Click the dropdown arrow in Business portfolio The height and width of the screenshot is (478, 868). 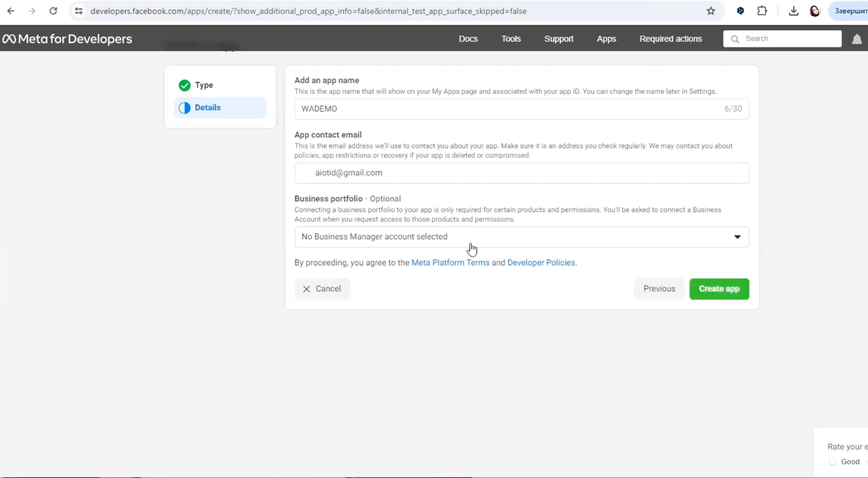click(737, 237)
